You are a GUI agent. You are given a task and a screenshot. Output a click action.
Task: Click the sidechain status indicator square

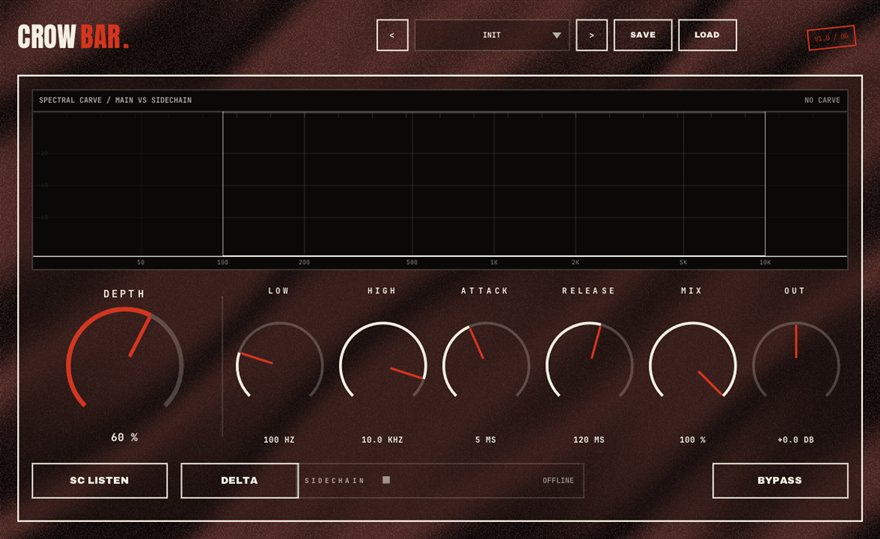386,480
